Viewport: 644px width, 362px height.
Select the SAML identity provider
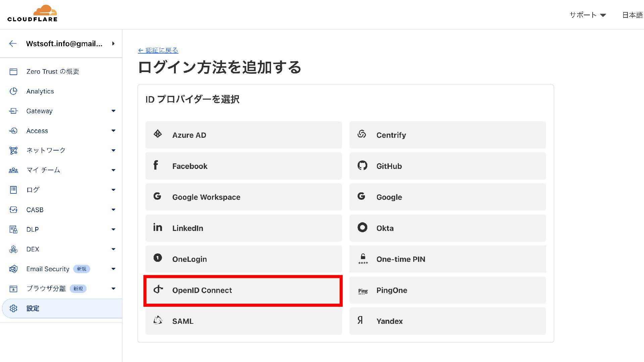pyautogui.click(x=244, y=321)
